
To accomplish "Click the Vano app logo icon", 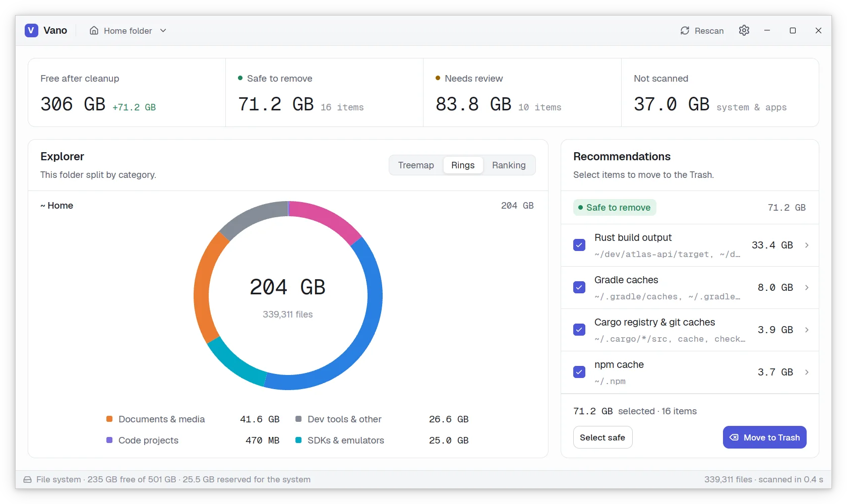I will tap(31, 30).
